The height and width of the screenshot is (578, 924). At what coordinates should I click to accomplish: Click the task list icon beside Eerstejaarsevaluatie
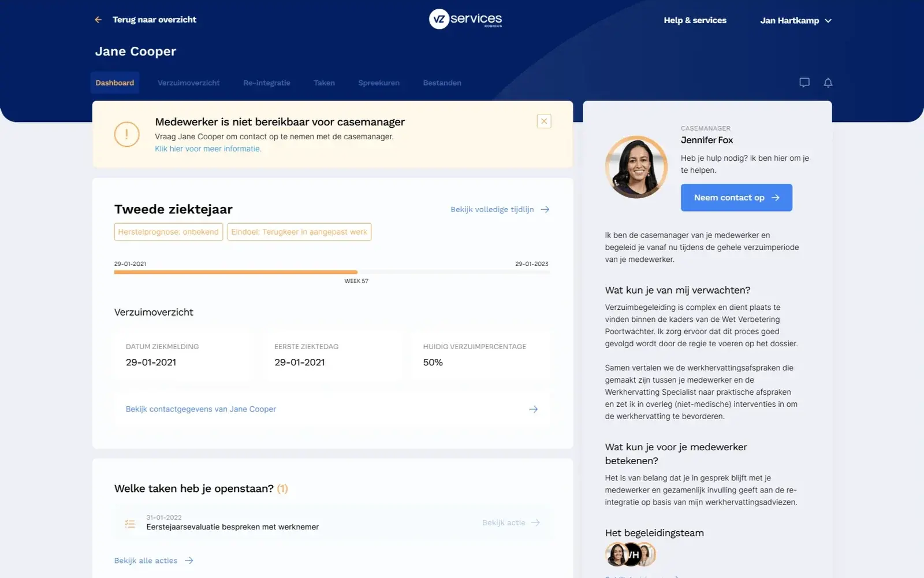tap(130, 524)
